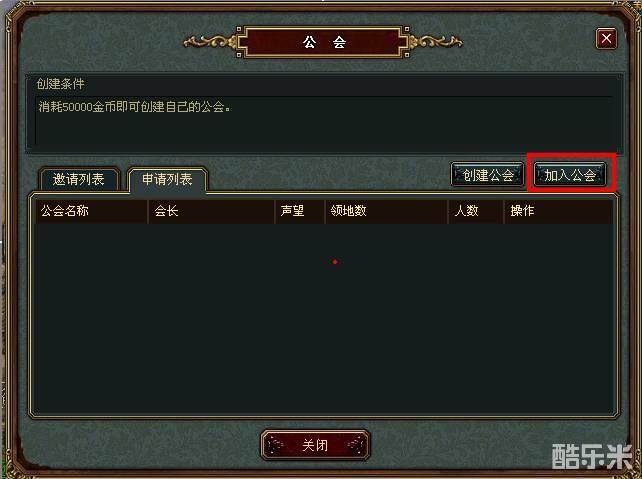Click the golden scroll ornament right of the title
The width and height of the screenshot is (642, 479).
pos(436,42)
